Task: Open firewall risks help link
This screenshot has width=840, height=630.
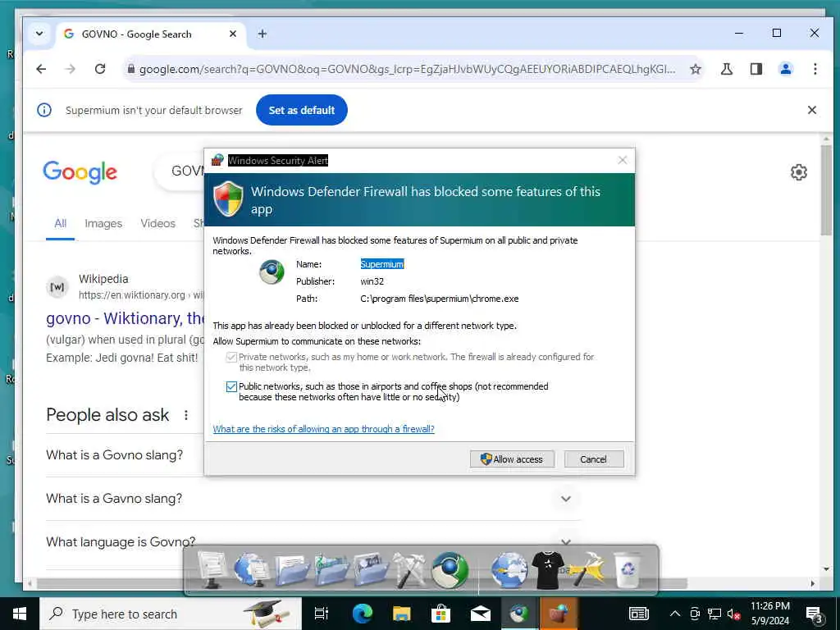Action: click(323, 428)
